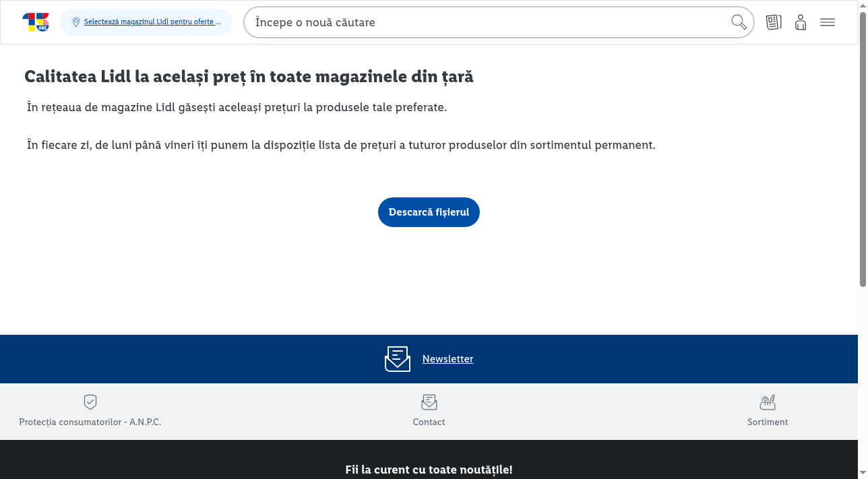Click paragraph starting 'În rețeaua de magazine Lidl'
This screenshot has height=479, width=868.
click(x=237, y=107)
